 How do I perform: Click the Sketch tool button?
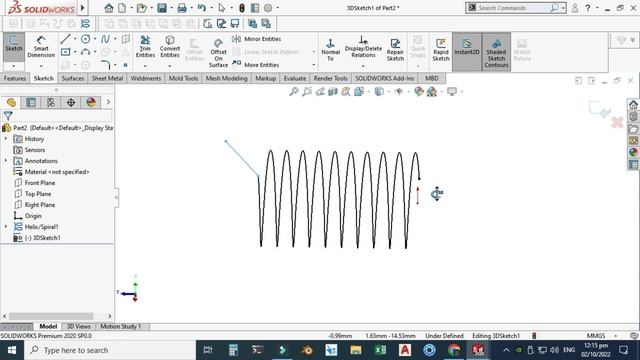14,44
